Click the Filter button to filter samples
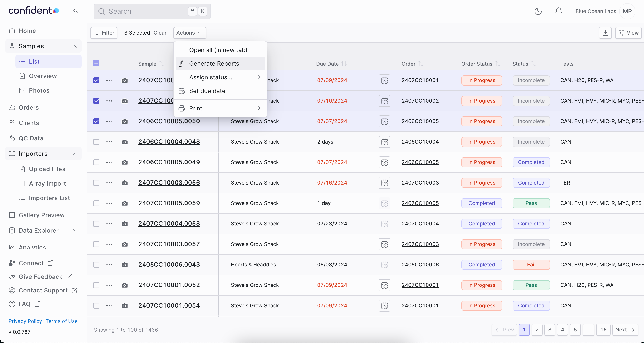This screenshot has width=644, height=343. coord(104,33)
